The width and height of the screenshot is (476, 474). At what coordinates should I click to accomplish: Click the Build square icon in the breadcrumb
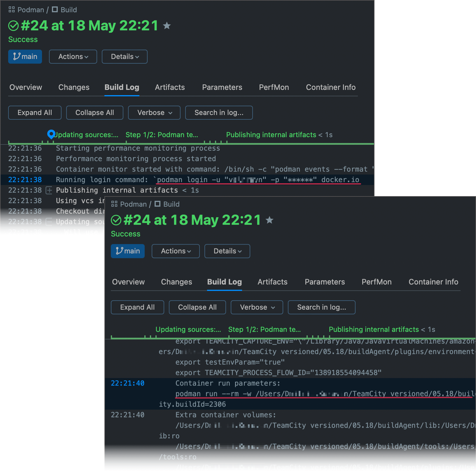(x=54, y=9)
